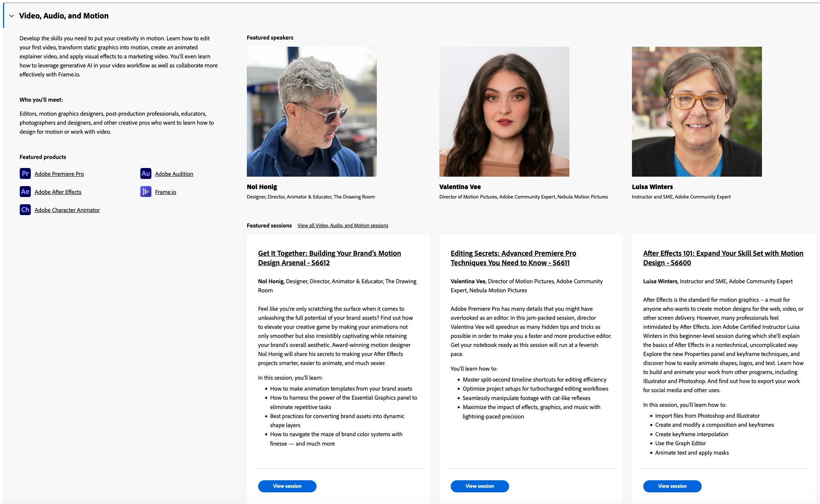Viewport: 820px width, 504px height.
Task: Collapse the Video, Audio, and Motion section
Action: coord(12,16)
